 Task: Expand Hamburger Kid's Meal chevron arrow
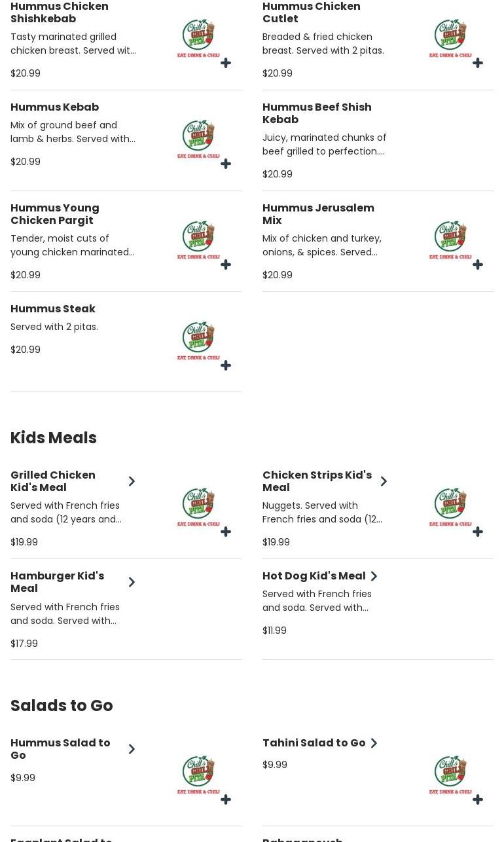click(x=132, y=582)
